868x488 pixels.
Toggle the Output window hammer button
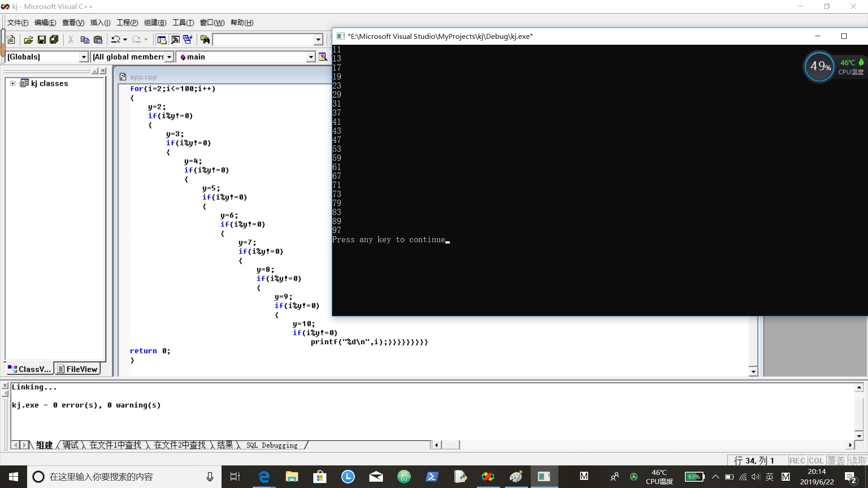pyautogui.click(x=175, y=40)
